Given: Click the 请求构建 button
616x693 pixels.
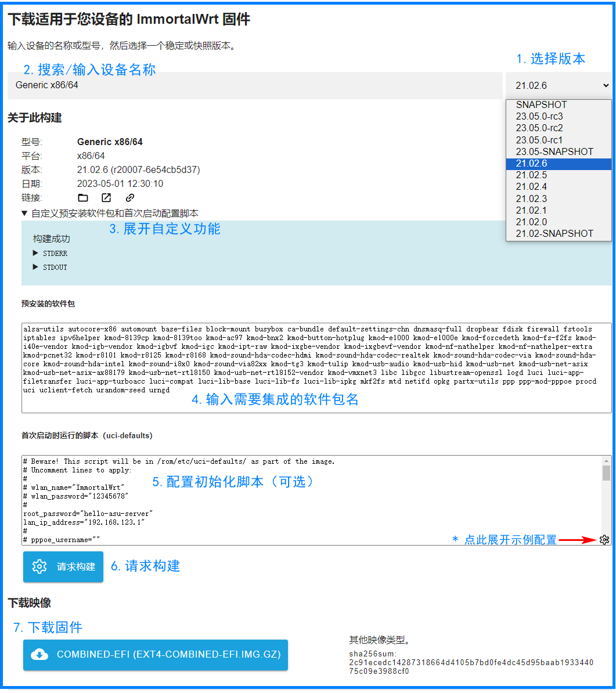Looking at the screenshot, I should click(x=63, y=566).
